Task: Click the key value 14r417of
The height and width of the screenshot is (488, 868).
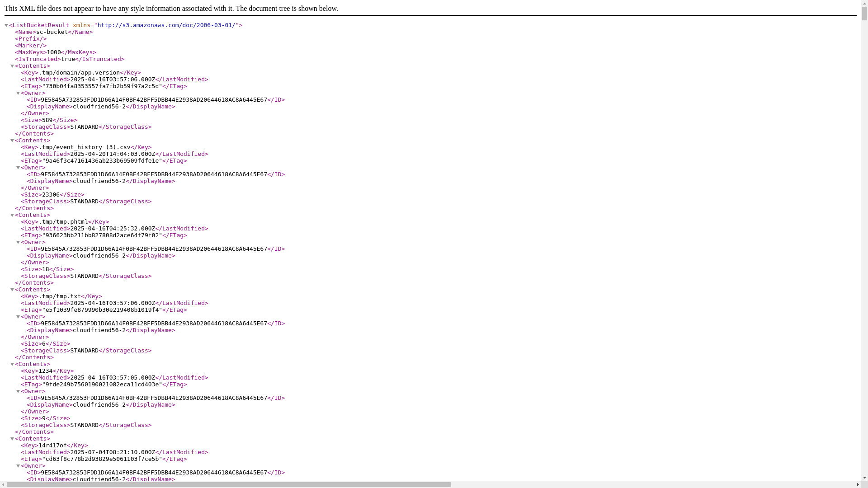Action: click(x=52, y=446)
